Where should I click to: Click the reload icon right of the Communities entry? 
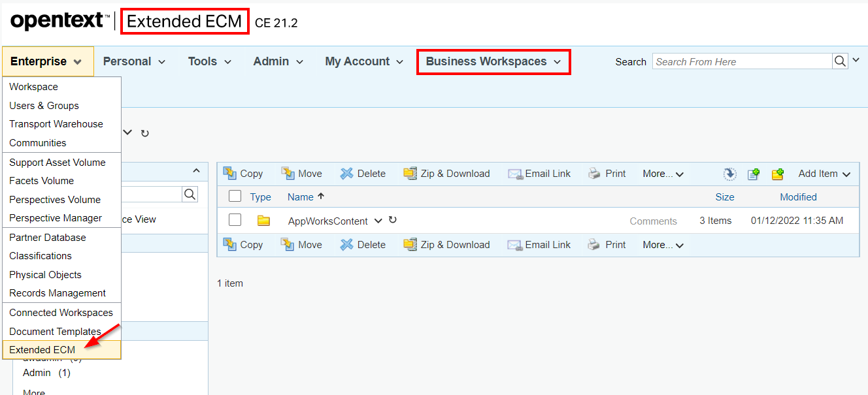point(145,133)
